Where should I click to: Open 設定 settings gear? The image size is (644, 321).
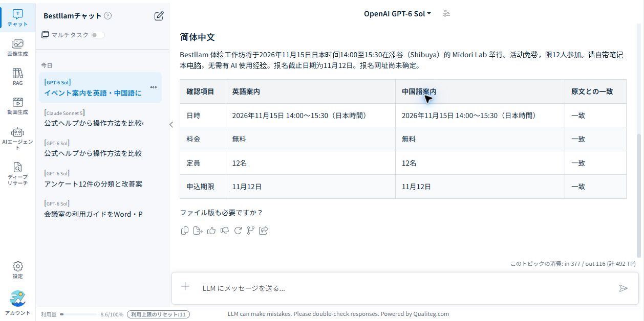(x=17, y=270)
